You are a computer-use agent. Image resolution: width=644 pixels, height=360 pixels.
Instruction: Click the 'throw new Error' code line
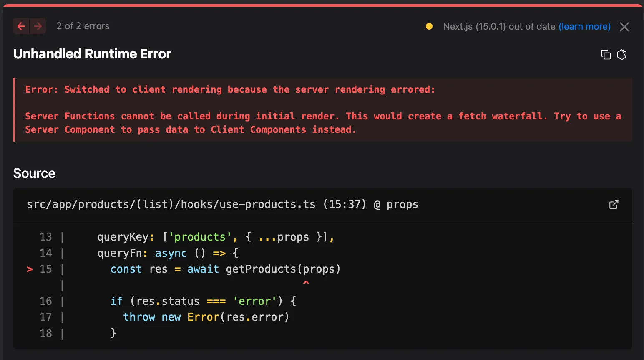coord(206,317)
